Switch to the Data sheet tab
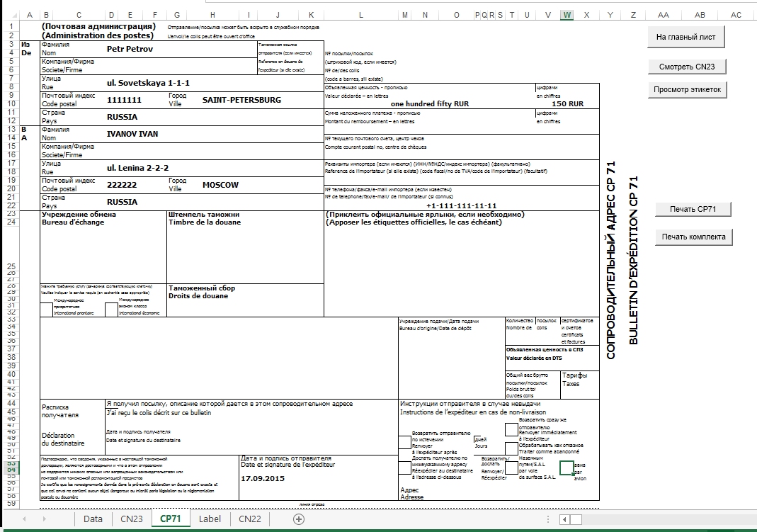This screenshot has width=757, height=532. pos(93,519)
